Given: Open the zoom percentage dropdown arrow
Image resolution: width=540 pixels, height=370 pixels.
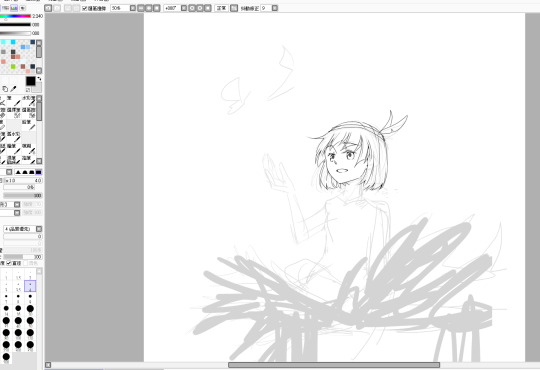Looking at the screenshot, I should tap(133, 8).
